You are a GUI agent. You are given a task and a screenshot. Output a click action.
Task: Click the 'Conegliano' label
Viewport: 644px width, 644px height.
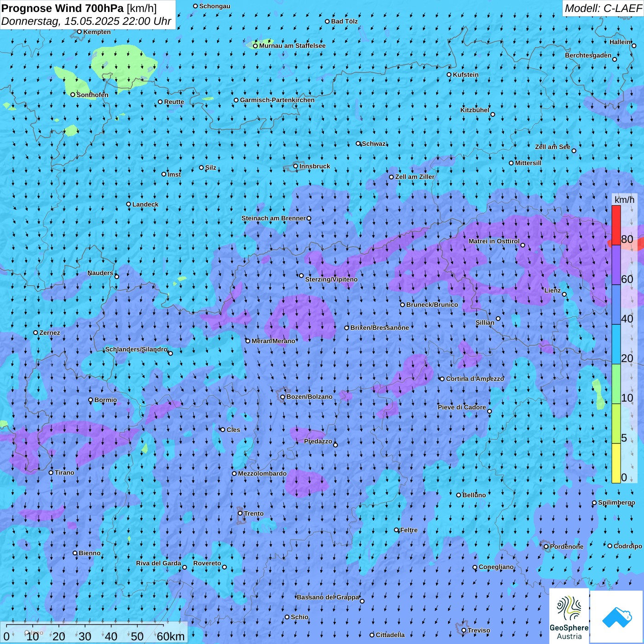(496, 567)
